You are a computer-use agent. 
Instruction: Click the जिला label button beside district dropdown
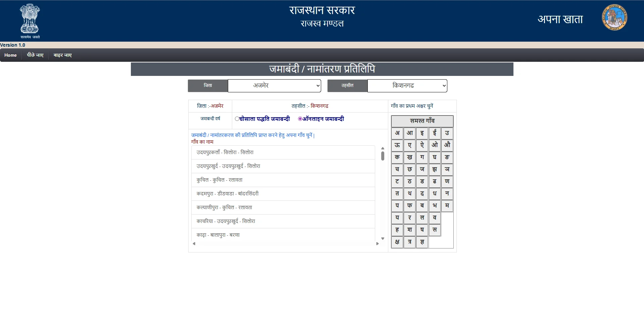[207, 86]
